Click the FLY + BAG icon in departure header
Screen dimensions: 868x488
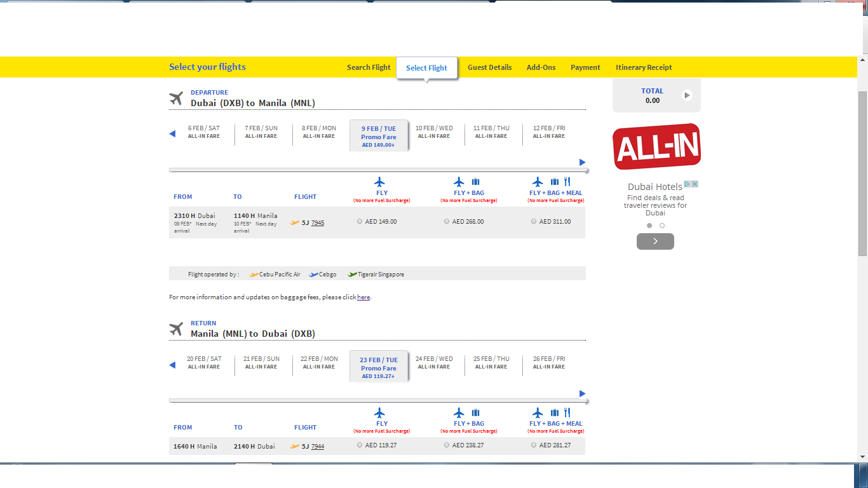(x=466, y=182)
